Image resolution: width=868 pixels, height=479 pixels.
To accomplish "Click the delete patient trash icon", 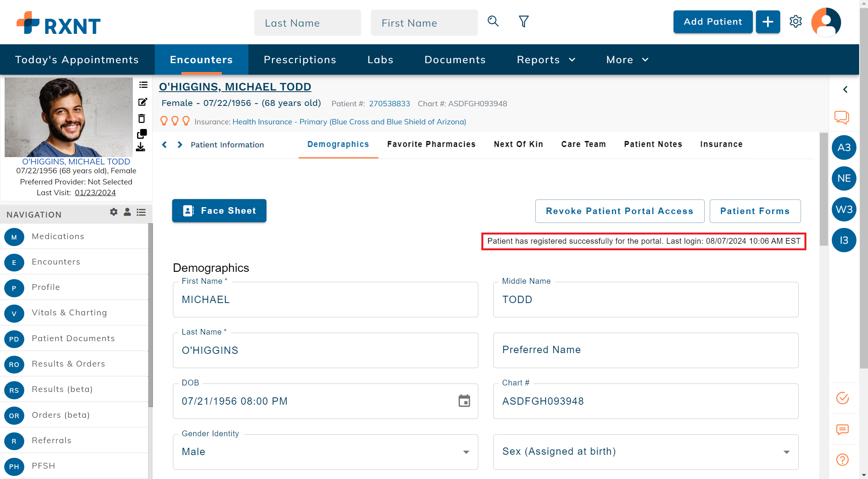I will [x=142, y=119].
